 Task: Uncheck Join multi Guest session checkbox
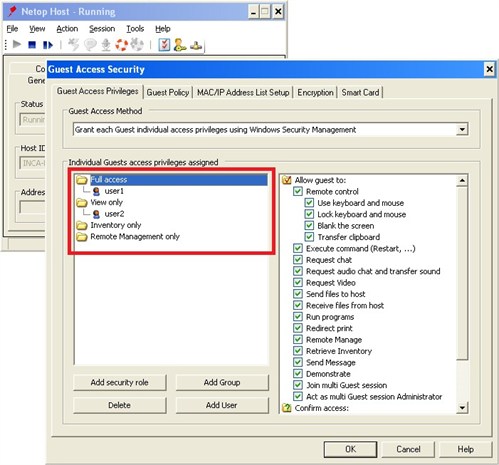click(x=298, y=385)
